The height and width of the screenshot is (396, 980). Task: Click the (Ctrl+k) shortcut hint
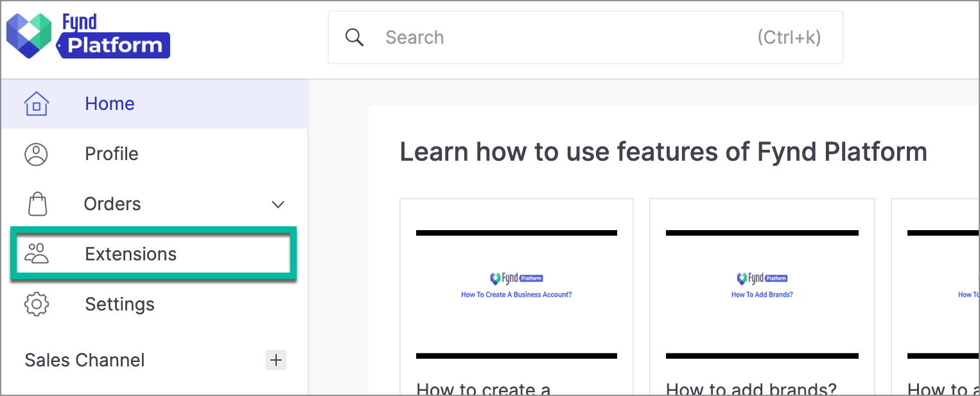point(789,37)
